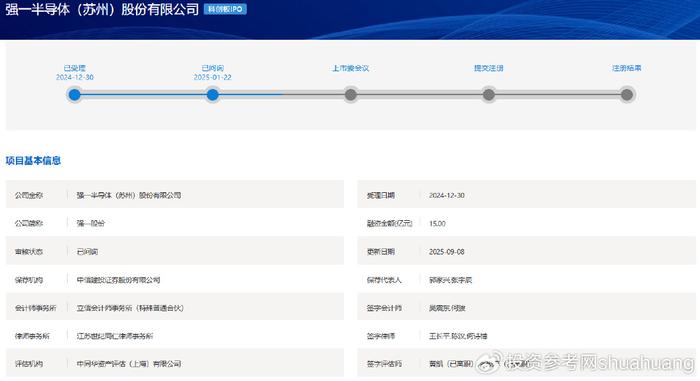
Task: Select the 中信建投证券股份有限公司 sponsor value
Action: (118, 280)
